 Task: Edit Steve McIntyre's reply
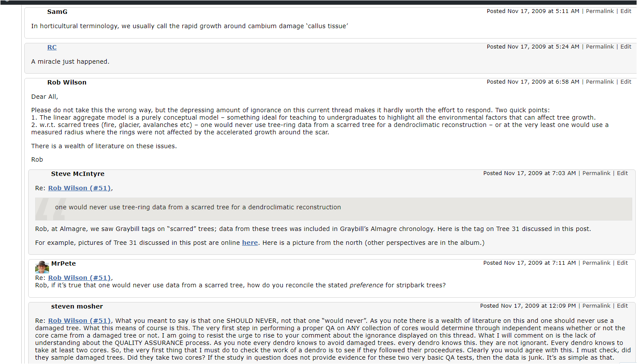pyautogui.click(x=622, y=173)
